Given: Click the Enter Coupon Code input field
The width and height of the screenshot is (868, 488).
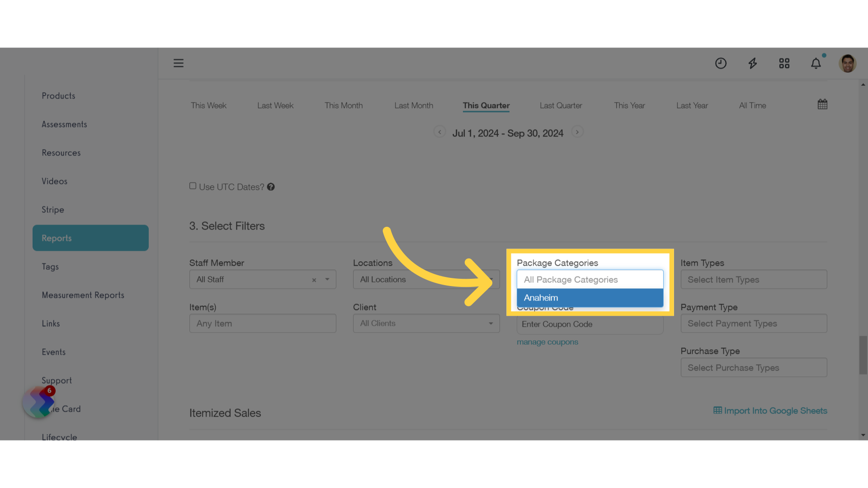Looking at the screenshot, I should [590, 324].
